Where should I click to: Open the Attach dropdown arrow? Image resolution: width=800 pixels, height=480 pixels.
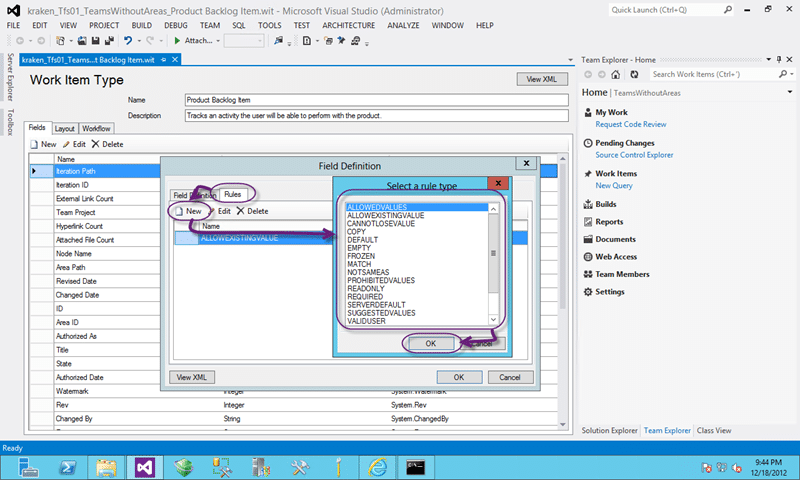click(218, 41)
